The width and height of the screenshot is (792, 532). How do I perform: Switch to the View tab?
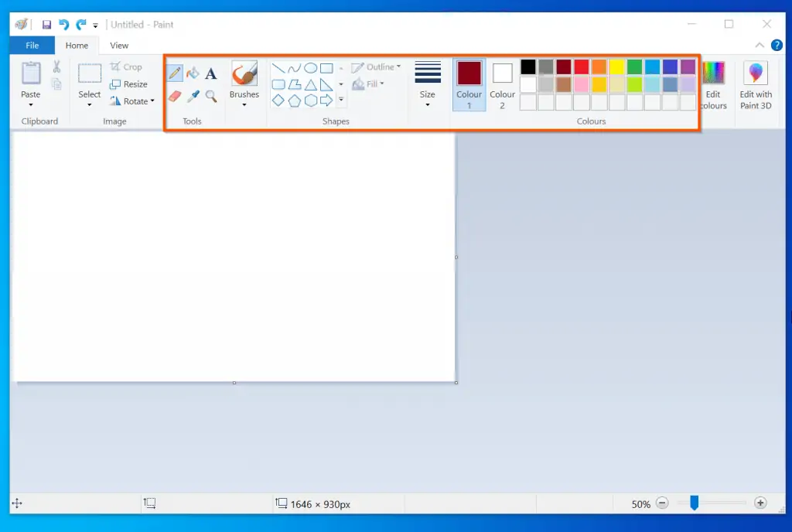tap(118, 45)
